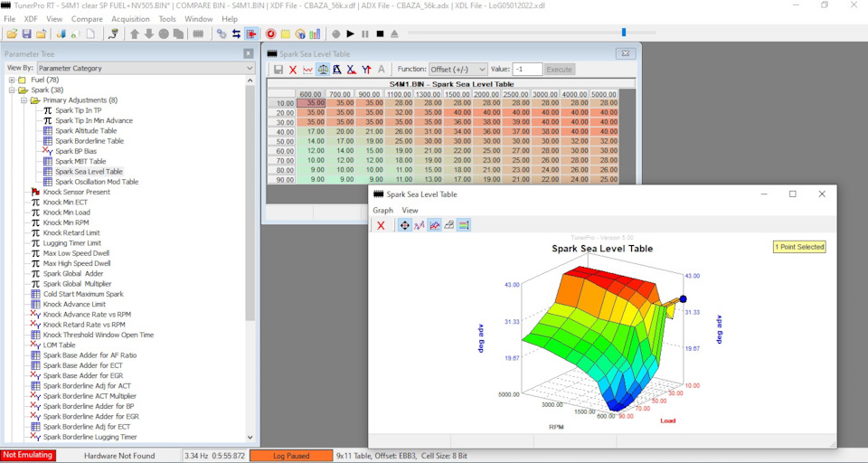Open the Function Offset (+/-) dropdown
Viewport: 868px width, 463px height.
click(x=458, y=70)
